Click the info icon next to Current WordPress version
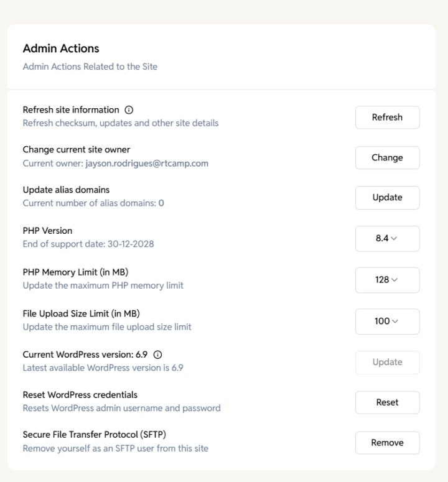 [157, 355]
